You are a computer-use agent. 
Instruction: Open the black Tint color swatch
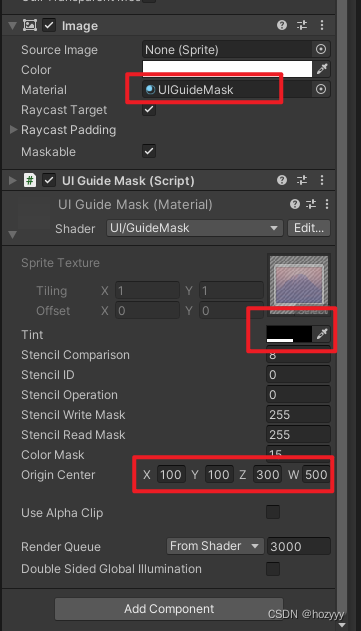[289, 334]
